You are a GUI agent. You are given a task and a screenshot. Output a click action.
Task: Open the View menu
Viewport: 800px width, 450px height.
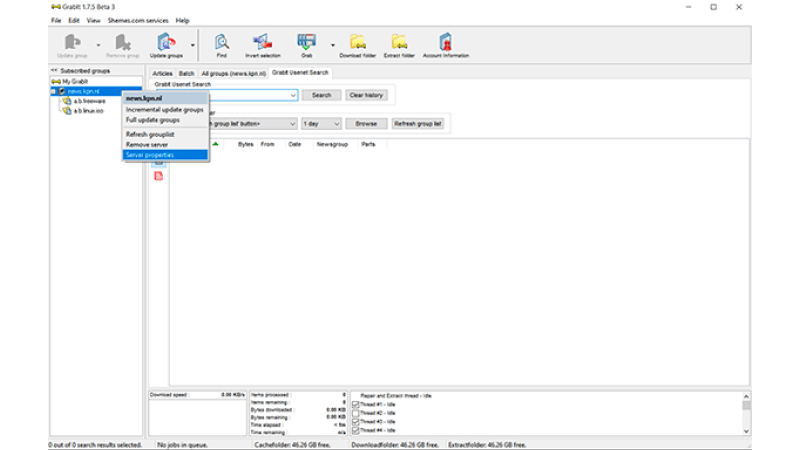[x=93, y=20]
